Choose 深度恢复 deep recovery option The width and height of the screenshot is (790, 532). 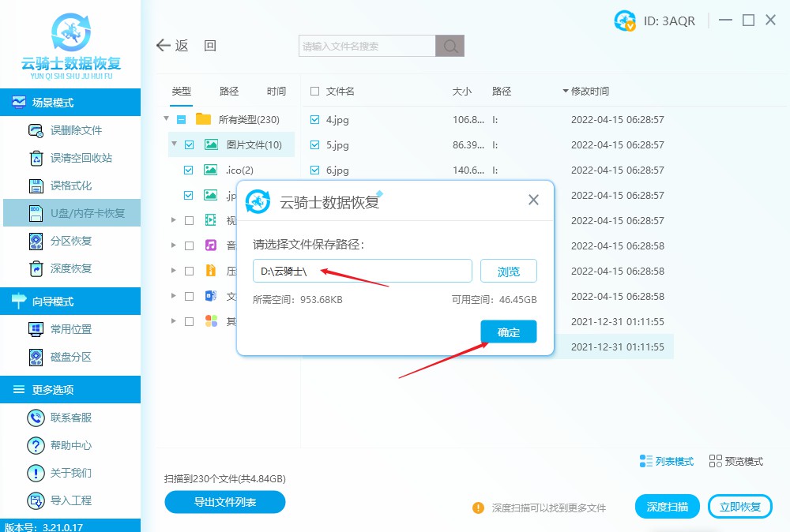(x=36, y=268)
